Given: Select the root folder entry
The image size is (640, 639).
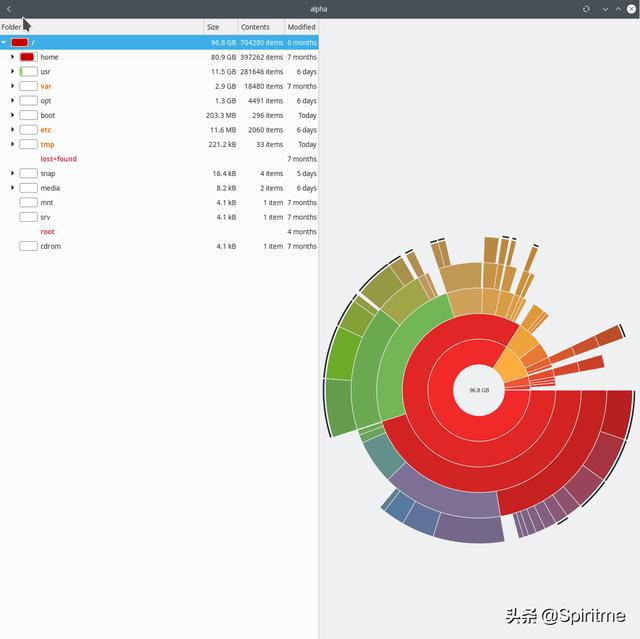Looking at the screenshot, I should [47, 231].
